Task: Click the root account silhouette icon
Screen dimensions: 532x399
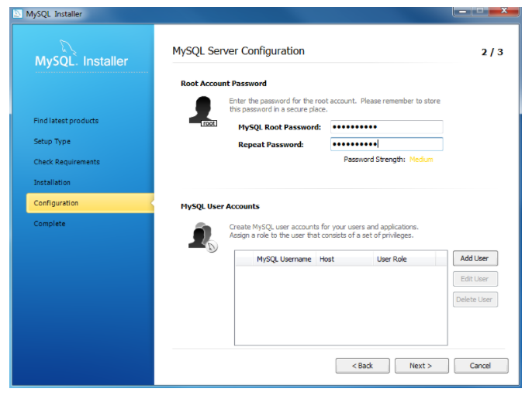Action: (x=203, y=112)
